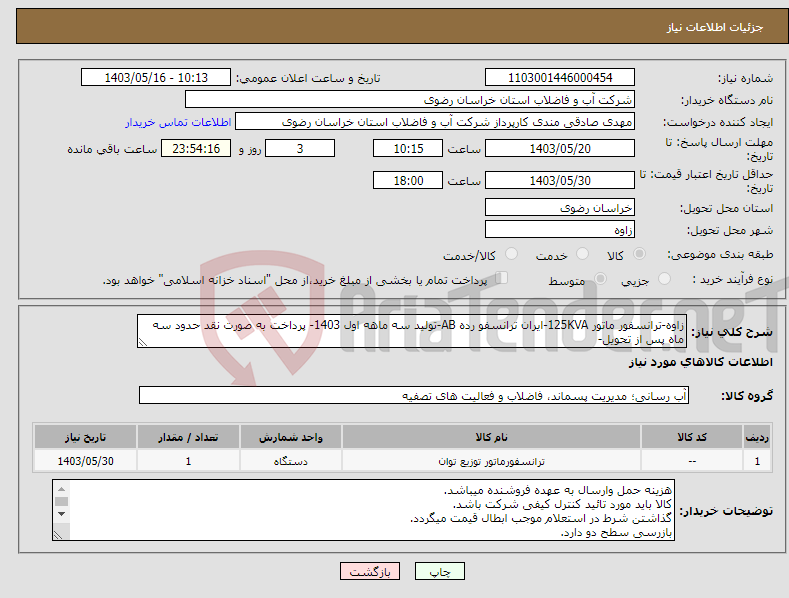Click the need date cell 1403/05/30 in table
This screenshot has width=789, height=598.
click(86, 461)
